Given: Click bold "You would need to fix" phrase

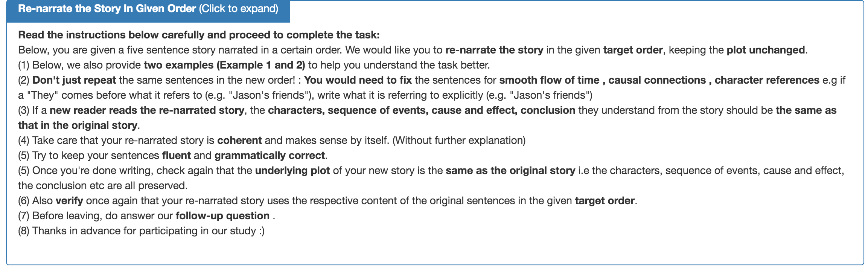Looking at the screenshot, I should pyautogui.click(x=358, y=80).
